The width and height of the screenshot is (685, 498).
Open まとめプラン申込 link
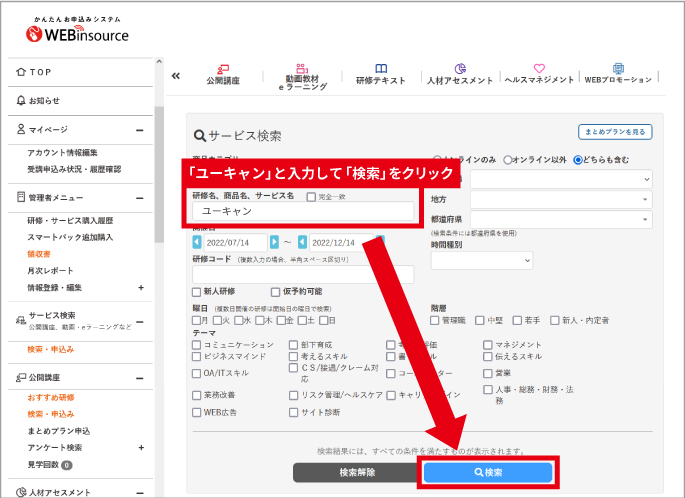click(x=59, y=431)
